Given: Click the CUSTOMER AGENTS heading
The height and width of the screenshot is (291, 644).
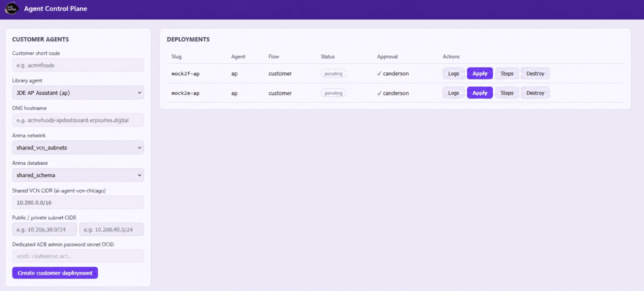Looking at the screenshot, I should tap(40, 39).
